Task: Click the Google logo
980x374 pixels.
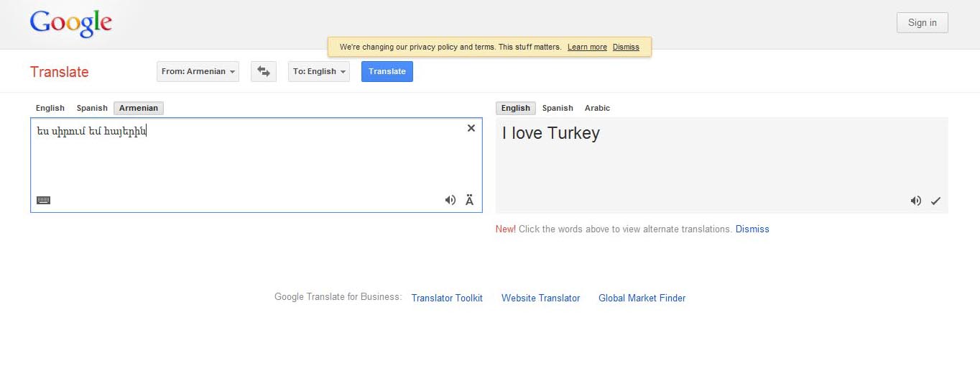Action: tap(71, 24)
